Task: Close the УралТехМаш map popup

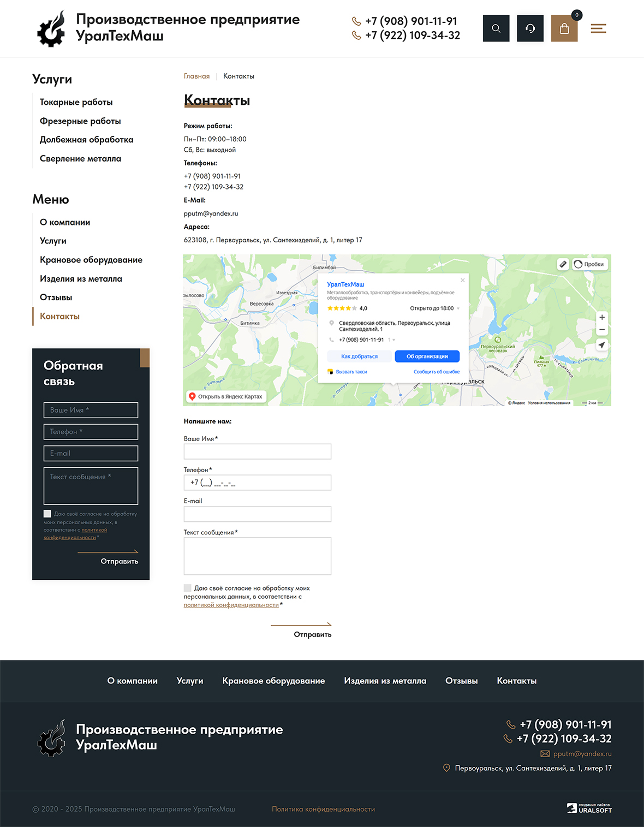Action: (x=462, y=280)
